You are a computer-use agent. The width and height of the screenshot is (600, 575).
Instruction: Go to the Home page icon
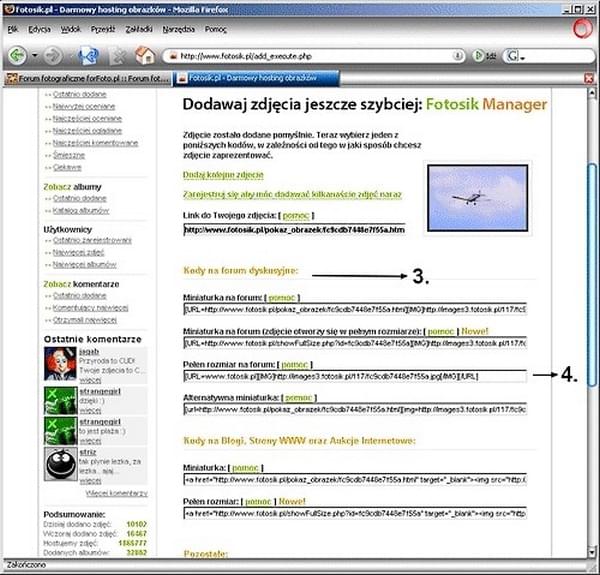click(145, 55)
